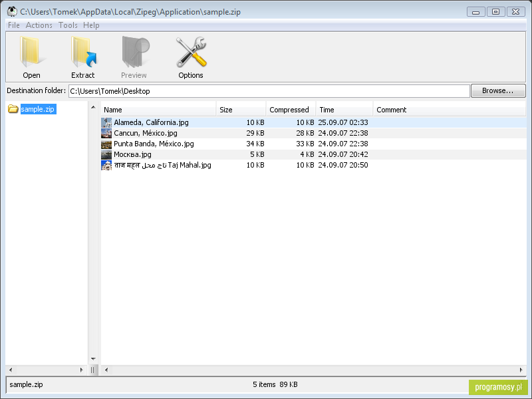This screenshot has width=532, height=399.
Task: Click the Browse... button
Action: tap(498, 90)
